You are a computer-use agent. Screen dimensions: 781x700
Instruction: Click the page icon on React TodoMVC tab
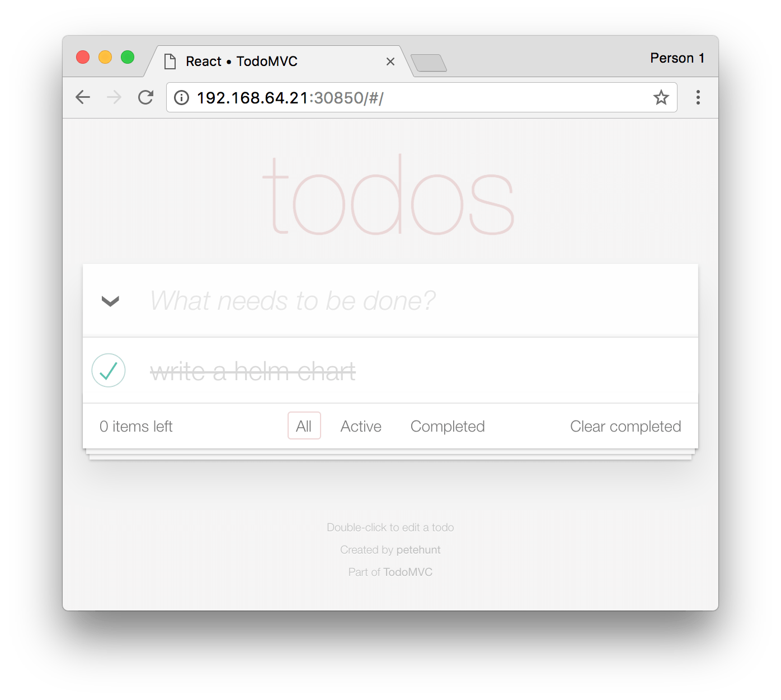tap(170, 61)
